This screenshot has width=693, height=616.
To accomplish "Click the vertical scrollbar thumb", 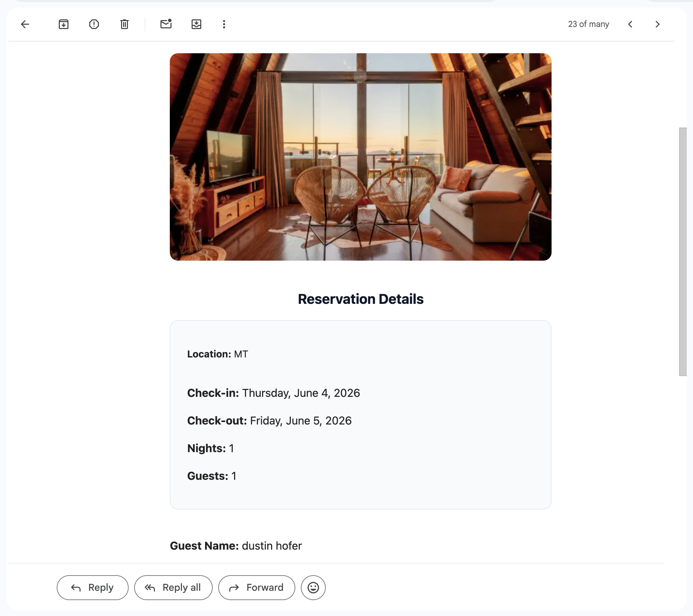I will tap(683, 252).
